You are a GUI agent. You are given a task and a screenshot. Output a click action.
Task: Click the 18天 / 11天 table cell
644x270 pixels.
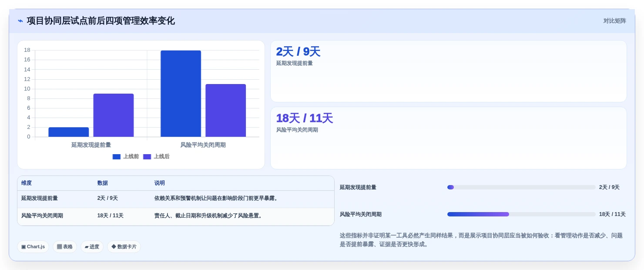tap(111, 216)
